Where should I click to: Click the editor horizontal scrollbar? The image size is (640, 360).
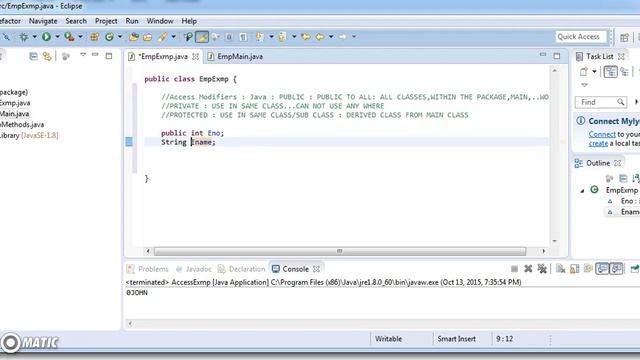click(340, 251)
